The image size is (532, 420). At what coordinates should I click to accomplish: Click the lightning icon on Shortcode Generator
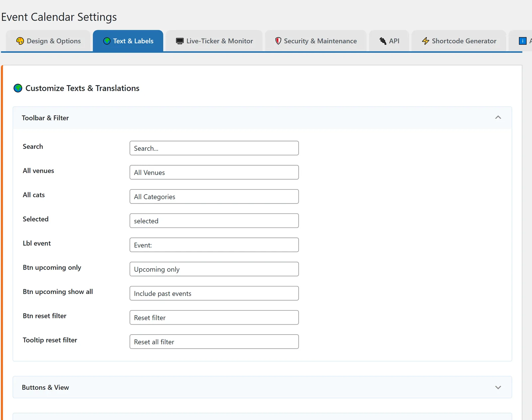(426, 41)
